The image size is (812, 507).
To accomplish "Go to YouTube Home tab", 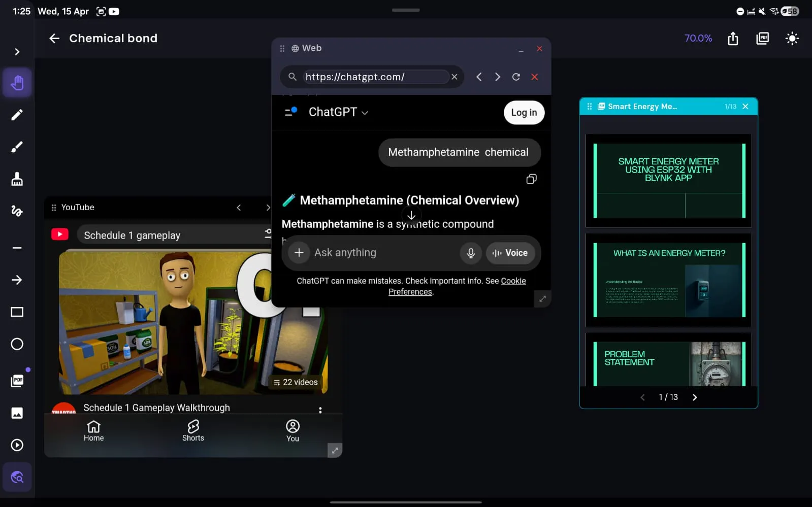I will (94, 431).
